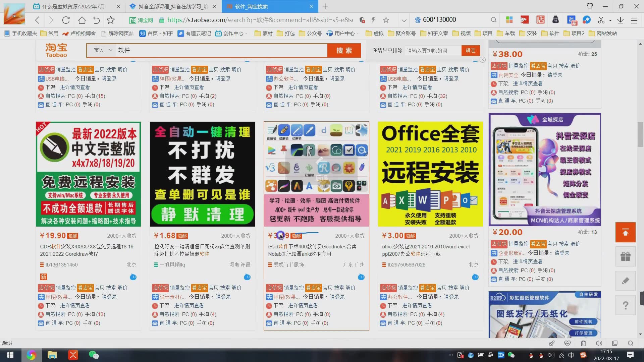Open shop link tb297505667028

click(x=406, y=265)
